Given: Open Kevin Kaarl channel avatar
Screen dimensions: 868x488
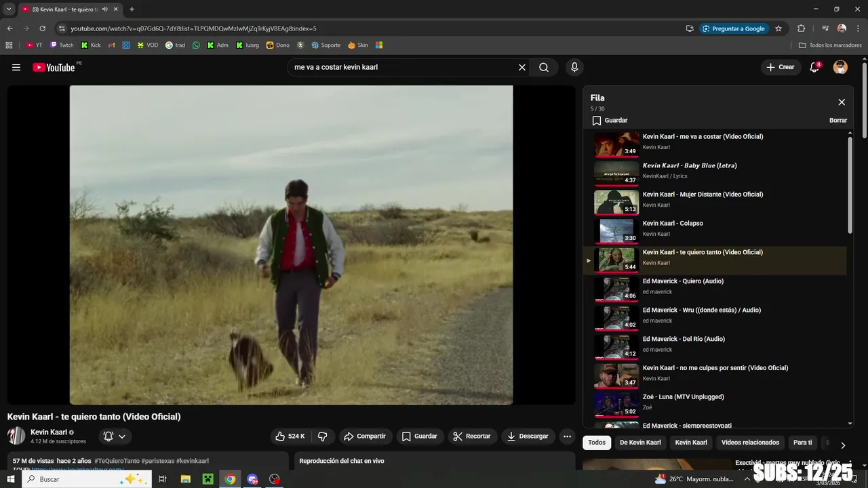Looking at the screenshot, I should (x=16, y=436).
